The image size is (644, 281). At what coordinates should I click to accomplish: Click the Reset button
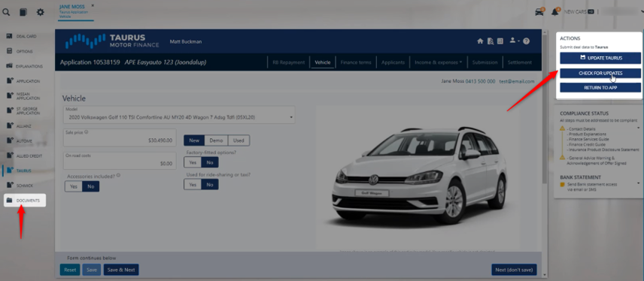(x=70, y=270)
